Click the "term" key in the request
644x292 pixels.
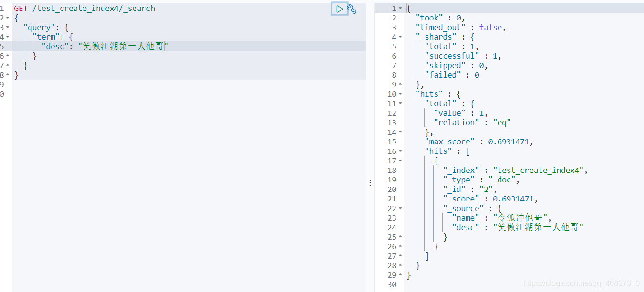coord(46,37)
